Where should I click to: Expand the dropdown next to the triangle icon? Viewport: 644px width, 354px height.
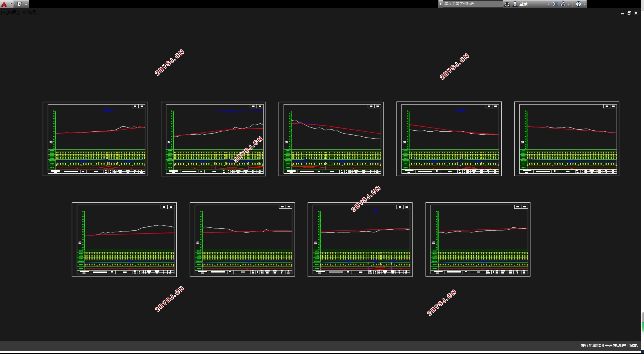569,4
